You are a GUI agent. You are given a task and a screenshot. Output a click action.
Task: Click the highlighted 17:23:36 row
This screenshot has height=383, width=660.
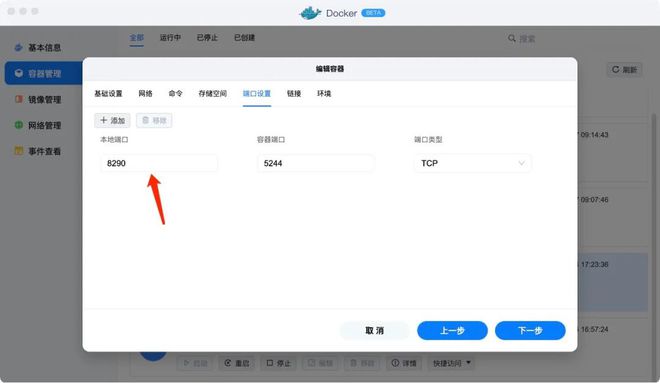(613, 282)
